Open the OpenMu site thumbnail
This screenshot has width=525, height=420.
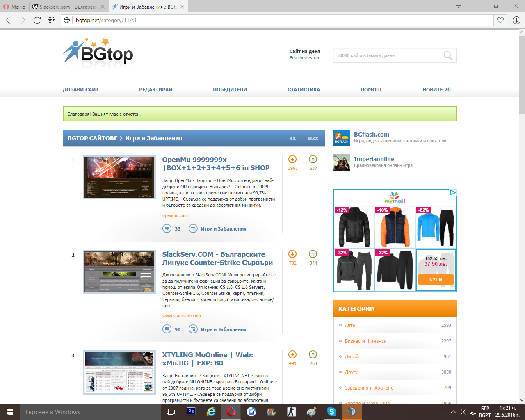pos(119,177)
